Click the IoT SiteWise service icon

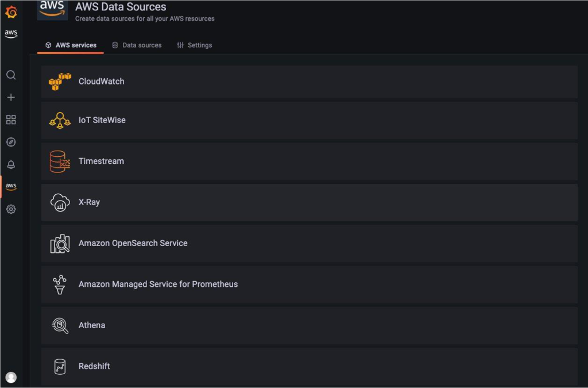(x=60, y=121)
